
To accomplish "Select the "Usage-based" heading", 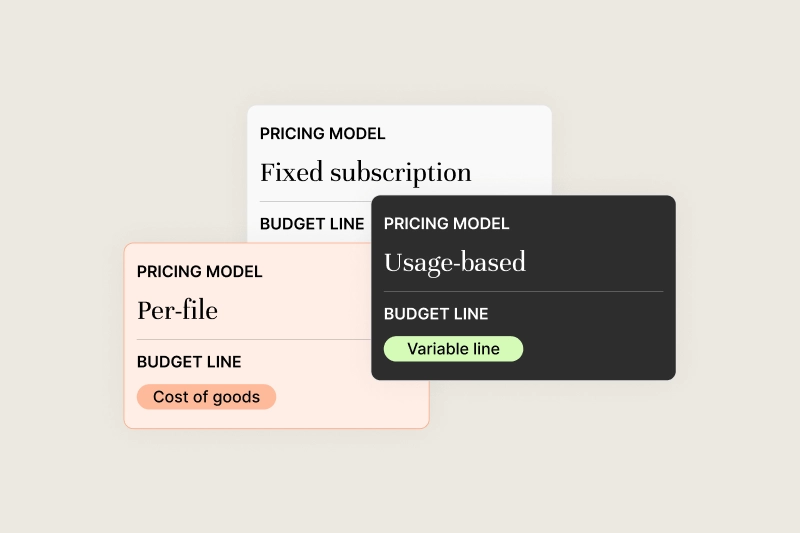I will pos(455,263).
